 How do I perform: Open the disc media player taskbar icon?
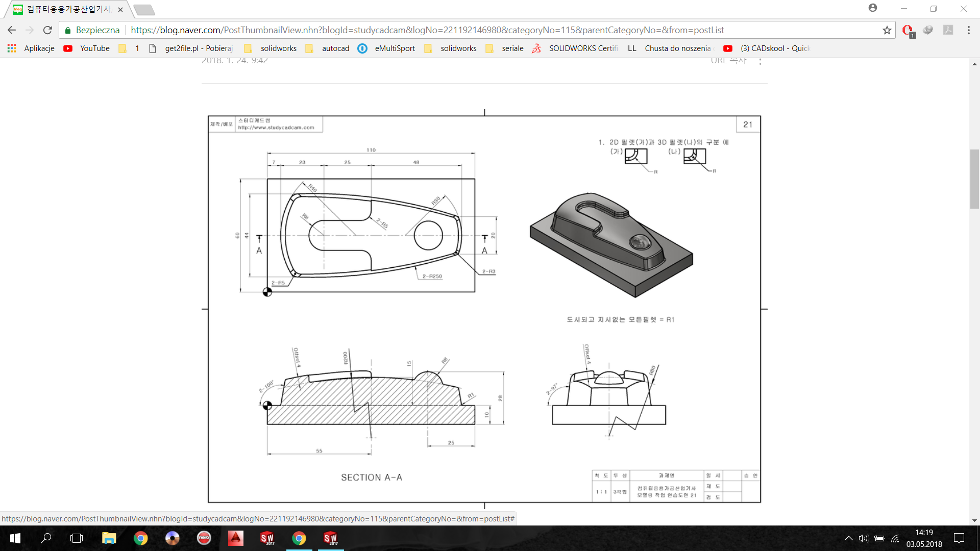tap(172, 538)
